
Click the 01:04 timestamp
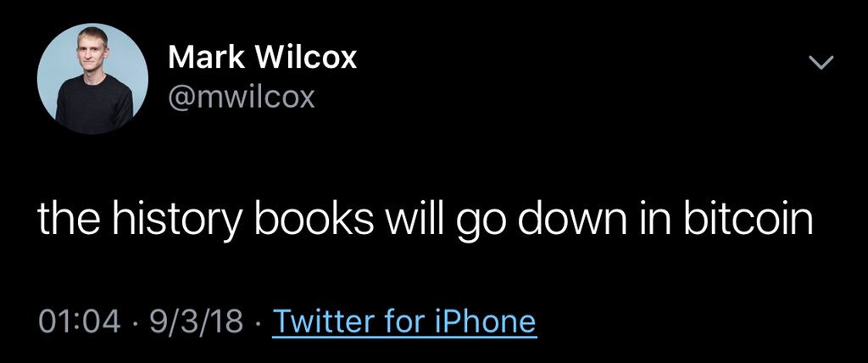click(81, 322)
